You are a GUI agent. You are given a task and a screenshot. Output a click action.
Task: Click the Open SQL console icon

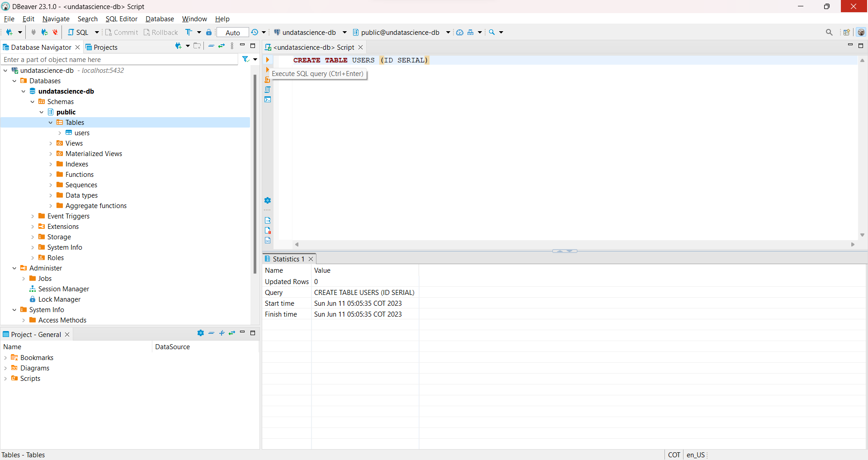268,100
